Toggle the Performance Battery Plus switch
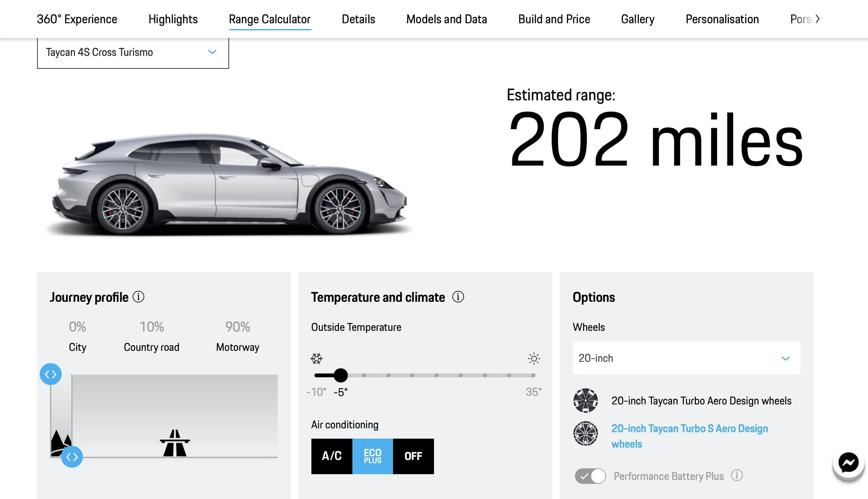Image resolution: width=868 pixels, height=499 pixels. (x=590, y=476)
